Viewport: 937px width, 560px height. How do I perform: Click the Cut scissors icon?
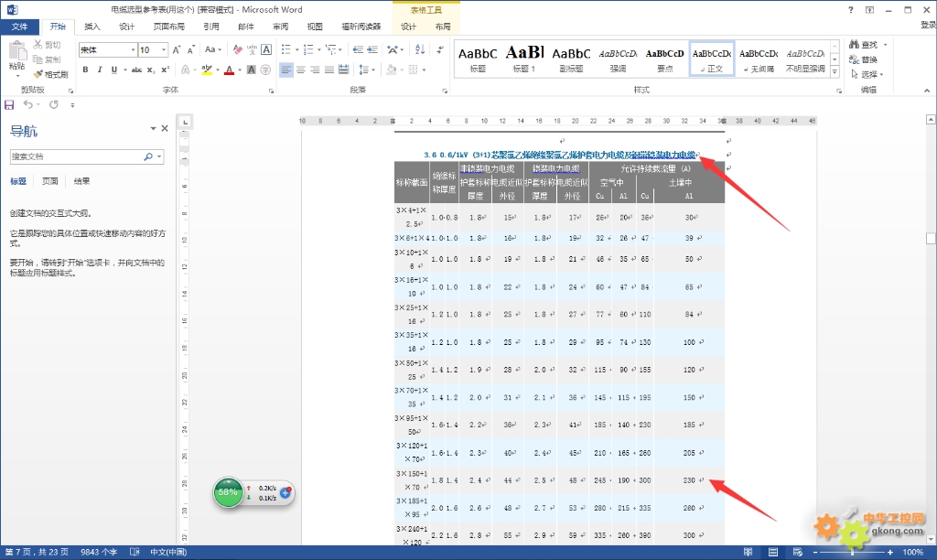pos(38,45)
